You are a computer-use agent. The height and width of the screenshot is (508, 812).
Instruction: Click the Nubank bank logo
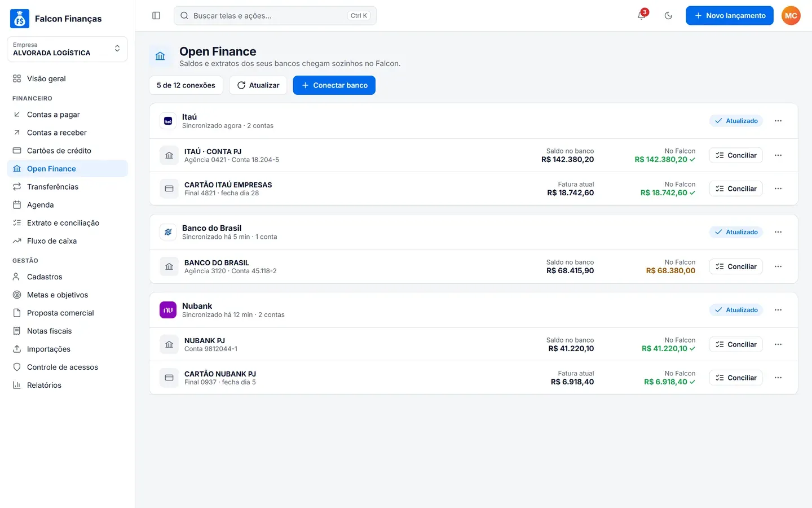[168, 310]
